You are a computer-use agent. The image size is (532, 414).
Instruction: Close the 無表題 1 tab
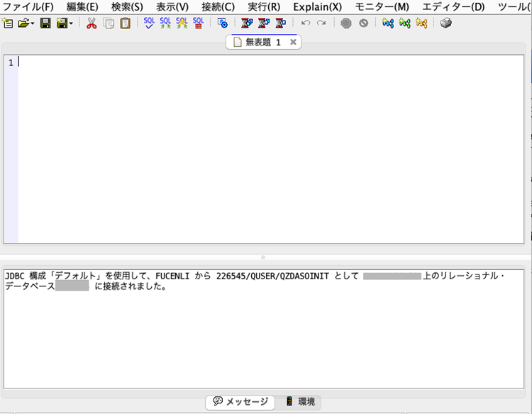pyautogui.click(x=293, y=43)
